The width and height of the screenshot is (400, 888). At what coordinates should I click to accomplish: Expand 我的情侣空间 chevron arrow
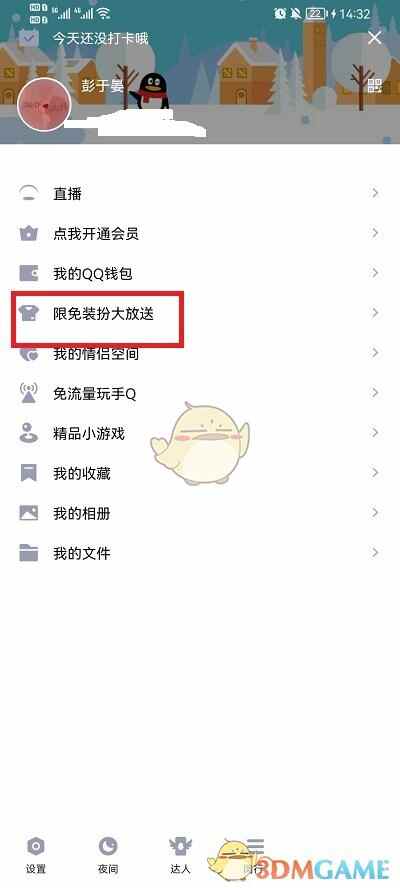tap(375, 353)
